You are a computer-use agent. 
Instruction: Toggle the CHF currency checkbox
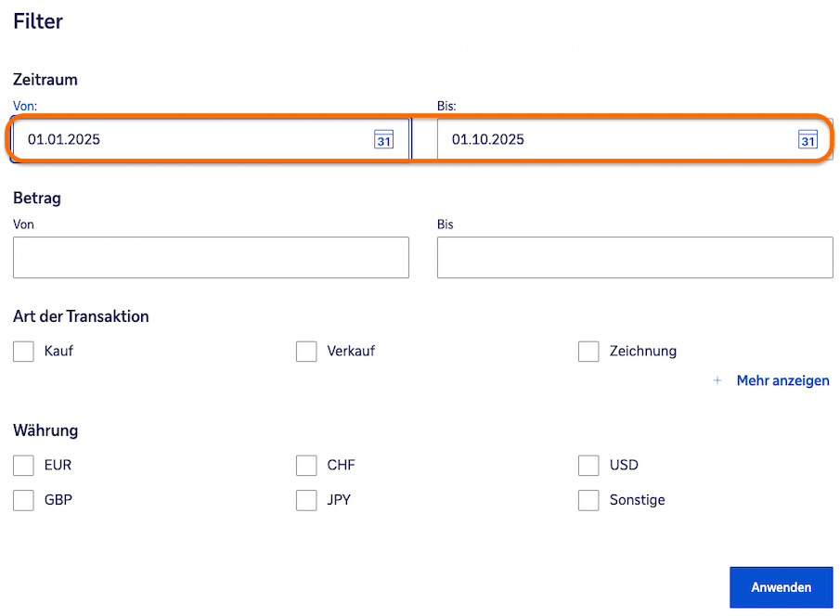tap(306, 465)
